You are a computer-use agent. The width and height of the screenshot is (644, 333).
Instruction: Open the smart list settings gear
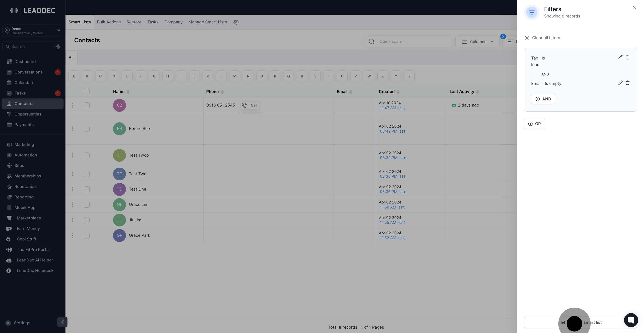pyautogui.click(x=236, y=22)
